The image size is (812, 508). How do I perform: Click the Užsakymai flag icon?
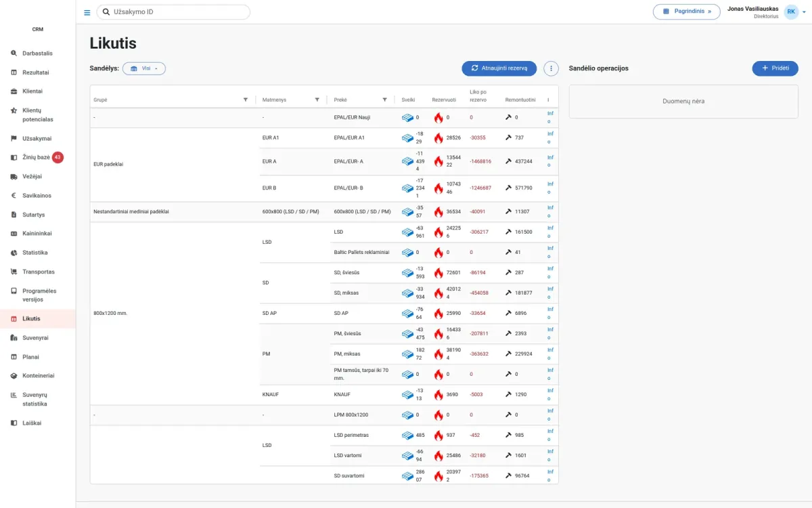(14, 139)
